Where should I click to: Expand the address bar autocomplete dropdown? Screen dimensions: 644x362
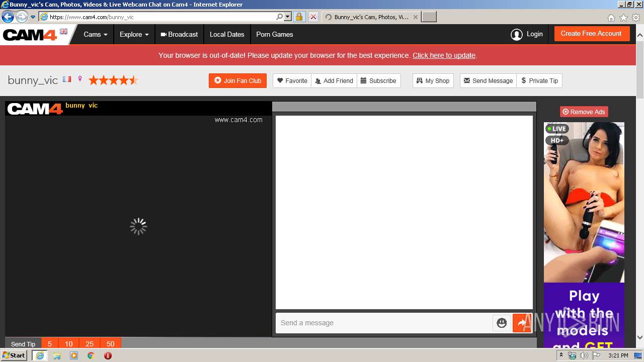point(288,17)
